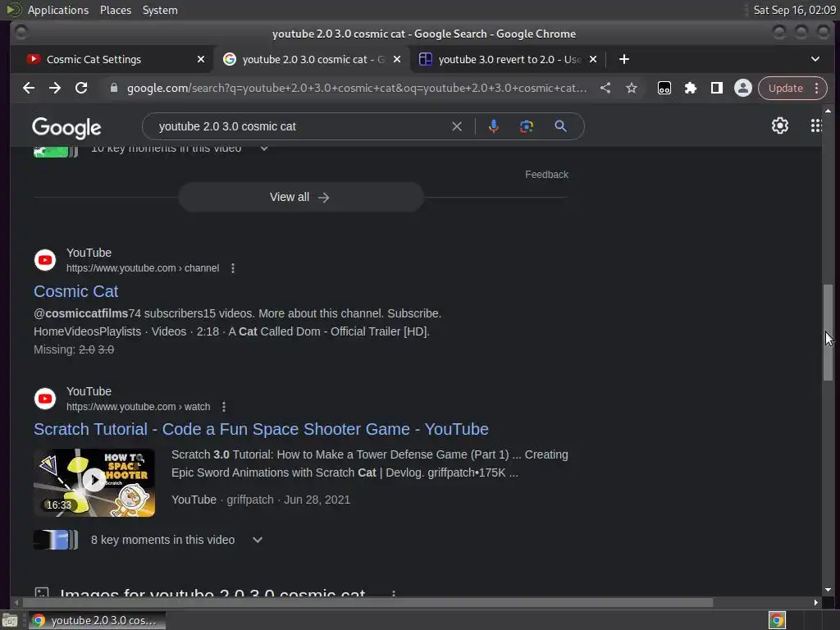Viewport: 840px width, 630px height.
Task: Click the clock Sat Sep 16
Action: click(x=794, y=10)
